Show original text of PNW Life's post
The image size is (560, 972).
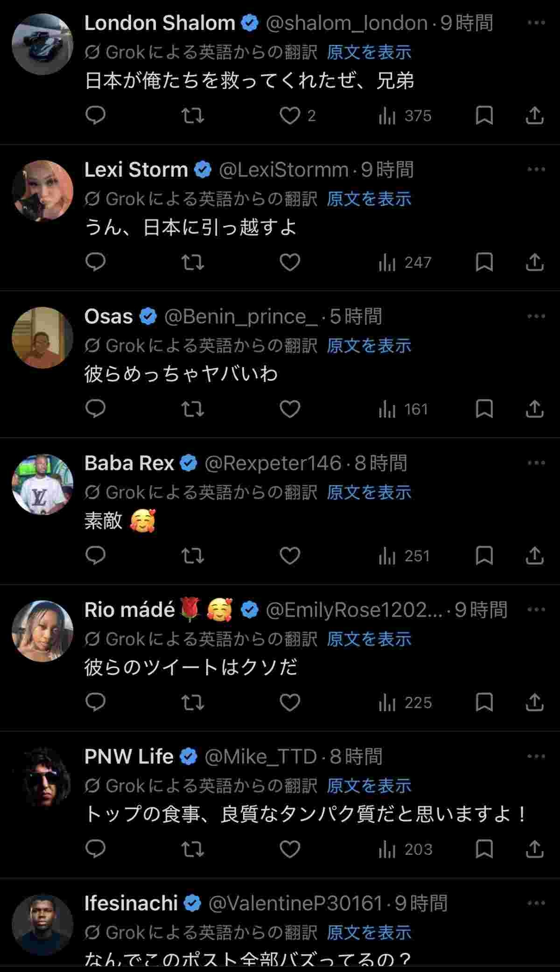[x=369, y=786]
